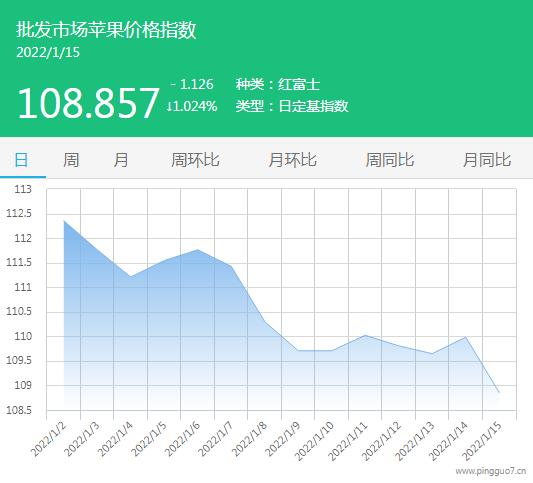The width and height of the screenshot is (533, 483).
Task: Click the 108.857 index value
Action: click(88, 103)
